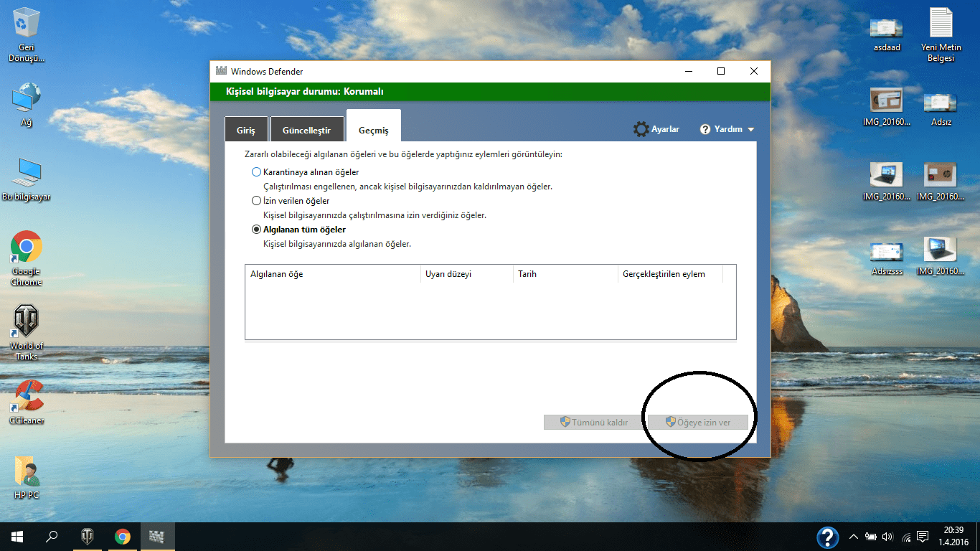
Task: Open the Action Center notifications icon
Action: coord(923,537)
